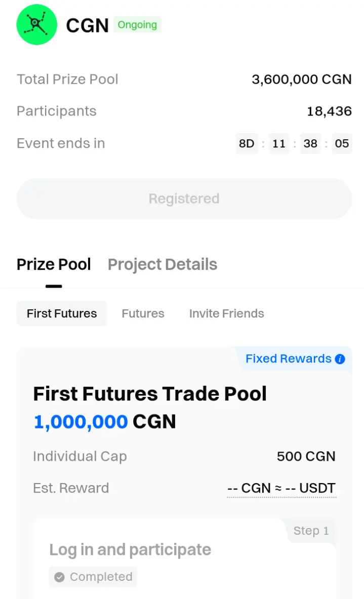Click the countdown seconds box
Viewport: 364px width, 599px height.
pos(342,143)
